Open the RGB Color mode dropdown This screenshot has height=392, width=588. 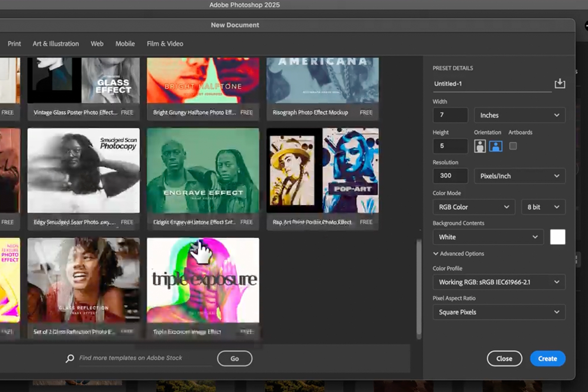coord(473,207)
